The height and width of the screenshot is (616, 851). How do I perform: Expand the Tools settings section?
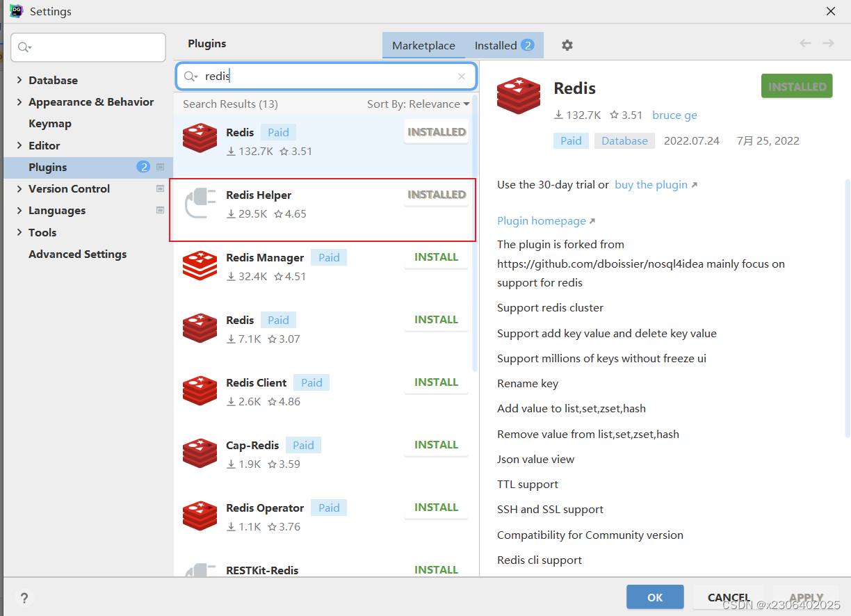click(19, 232)
